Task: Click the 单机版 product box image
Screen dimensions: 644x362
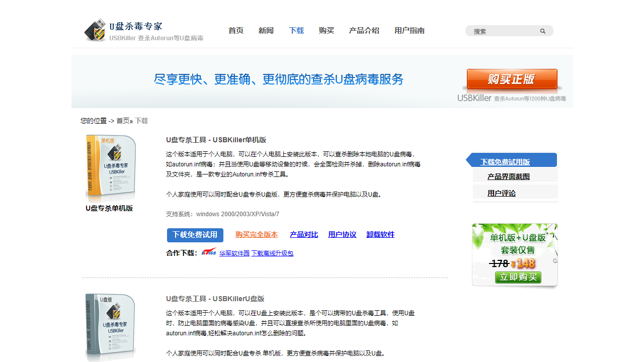Action: tap(110, 166)
